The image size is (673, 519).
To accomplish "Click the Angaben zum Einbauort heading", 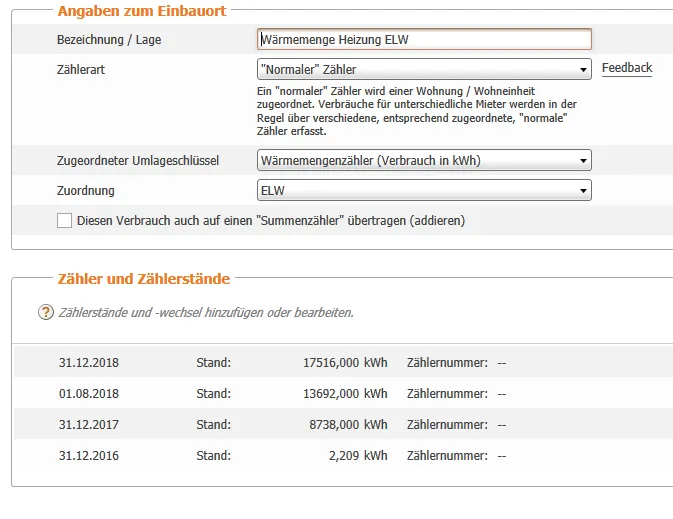I will click(141, 11).
